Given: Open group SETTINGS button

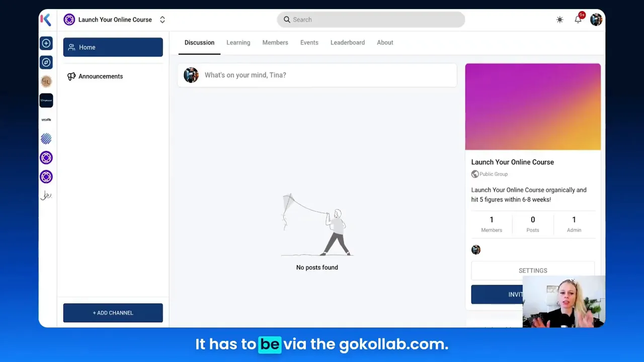Looking at the screenshot, I should (533, 270).
